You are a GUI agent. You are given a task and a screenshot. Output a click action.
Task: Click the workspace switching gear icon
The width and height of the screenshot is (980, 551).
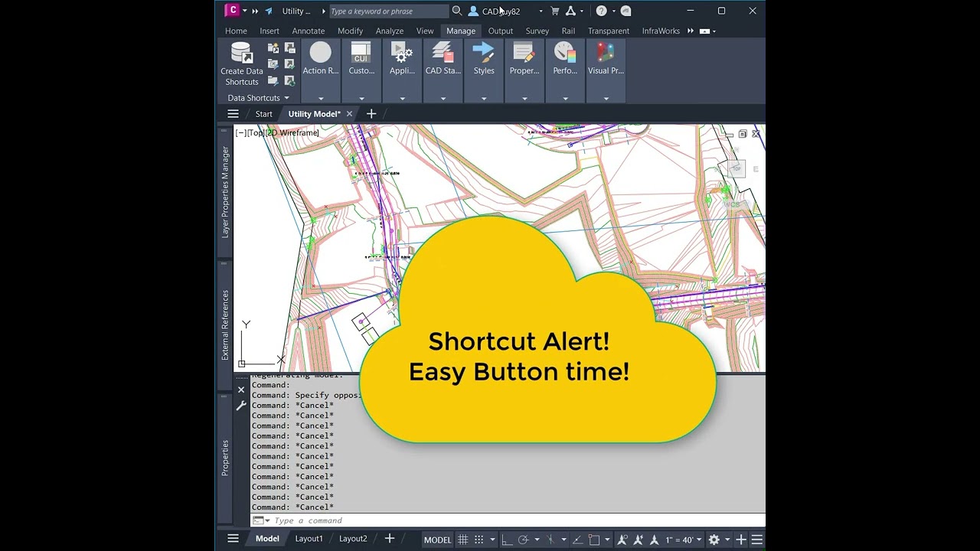[714, 540]
